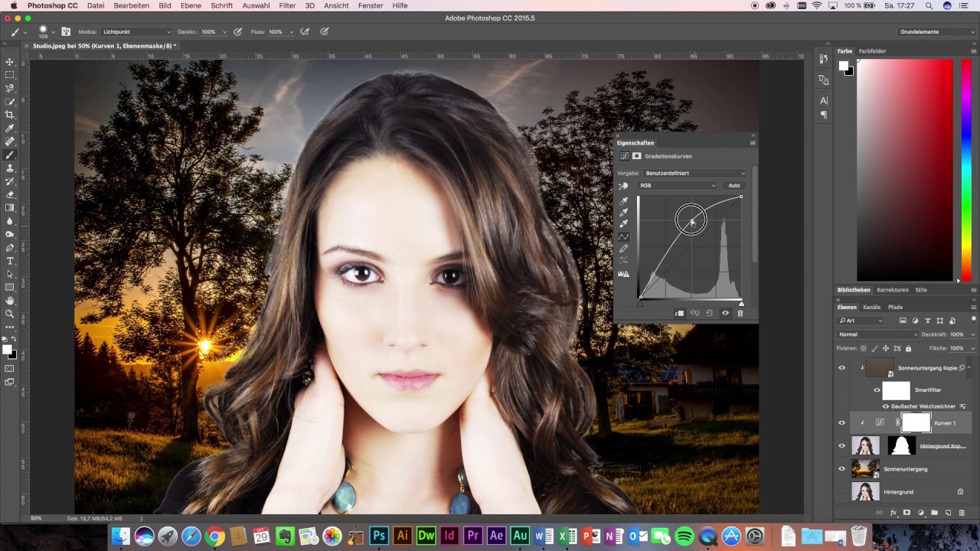Toggle Gaußscher Weichzeichner filter visibility

point(886,406)
